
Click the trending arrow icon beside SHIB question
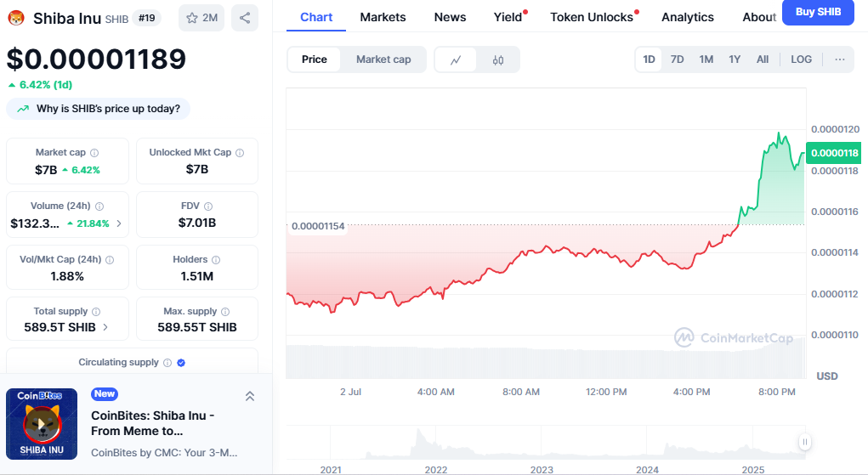(x=23, y=109)
